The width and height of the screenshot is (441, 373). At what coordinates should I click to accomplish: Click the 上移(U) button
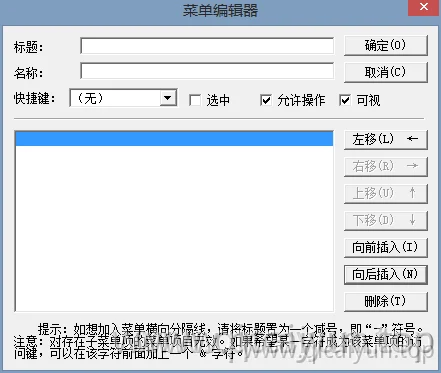[x=386, y=193]
